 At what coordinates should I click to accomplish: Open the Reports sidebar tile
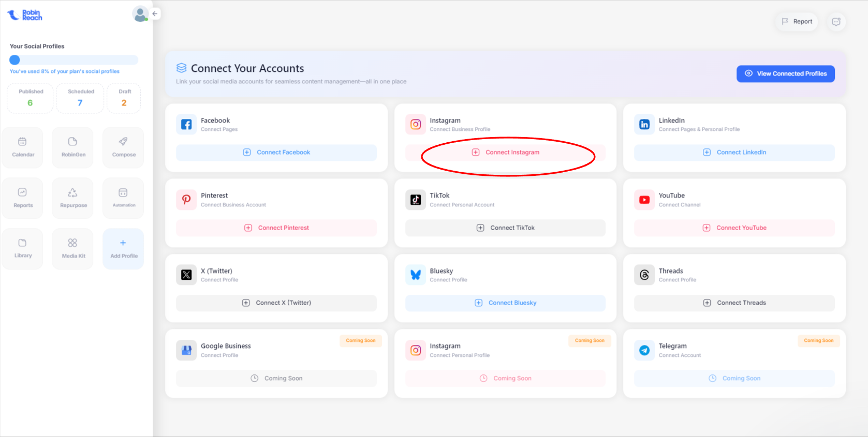23,198
